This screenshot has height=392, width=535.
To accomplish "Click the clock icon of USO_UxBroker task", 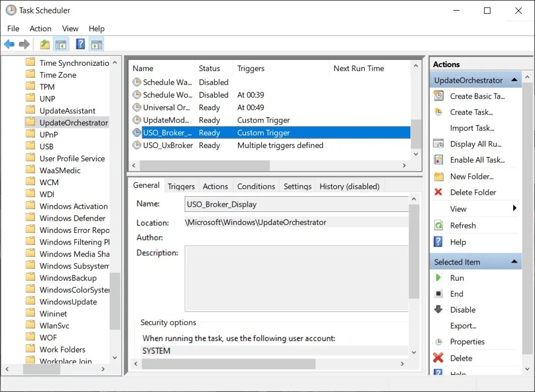I will tap(136, 145).
